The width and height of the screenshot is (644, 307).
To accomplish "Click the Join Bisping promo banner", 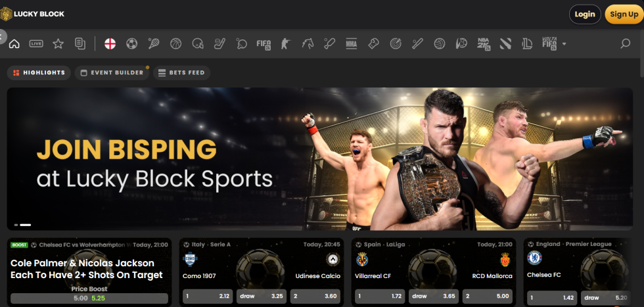I will tap(320, 159).
